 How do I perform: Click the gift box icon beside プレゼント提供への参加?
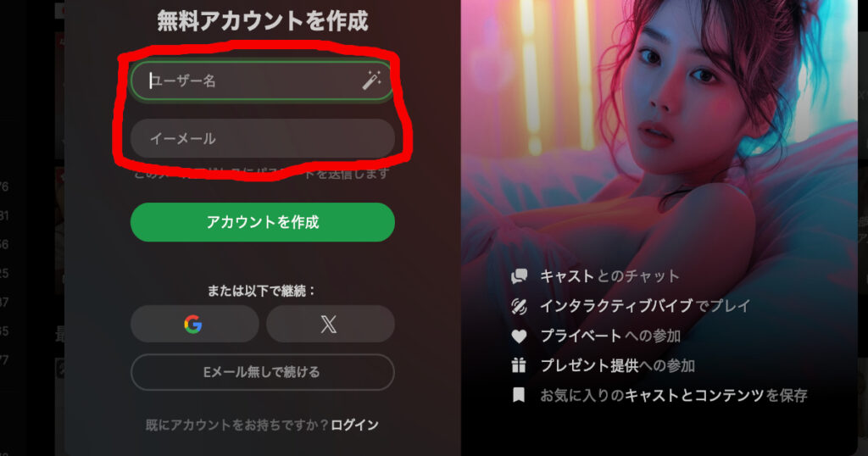(519, 365)
